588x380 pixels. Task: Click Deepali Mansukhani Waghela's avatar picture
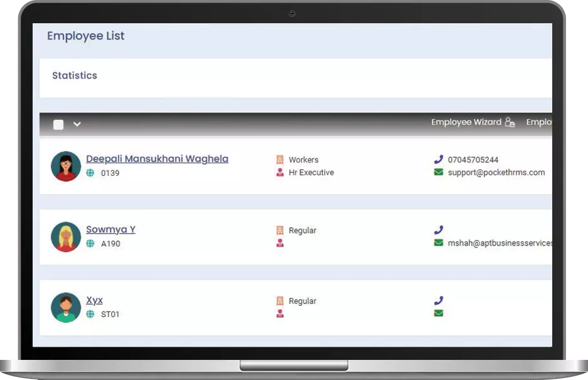tap(66, 166)
